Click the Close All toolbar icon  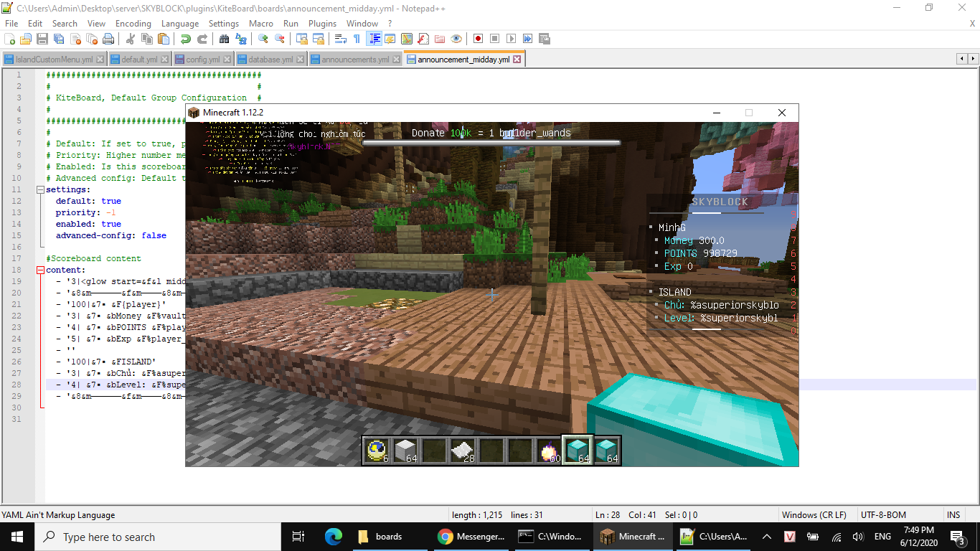(90, 39)
